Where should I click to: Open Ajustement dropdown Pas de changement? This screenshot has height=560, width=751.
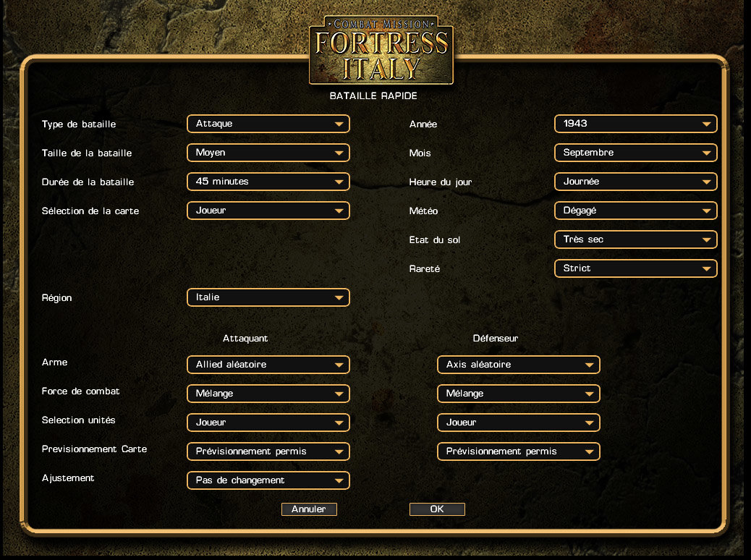pyautogui.click(x=268, y=480)
